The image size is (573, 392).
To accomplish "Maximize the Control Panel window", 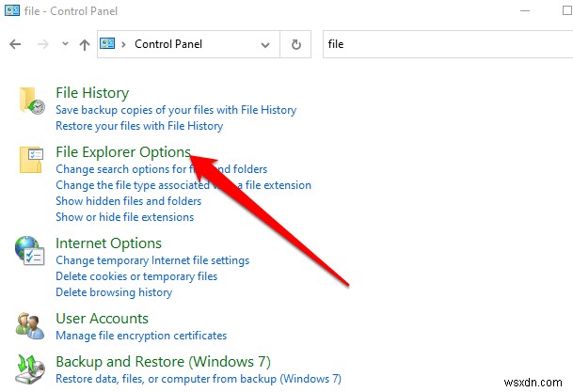I will (567, 10).
